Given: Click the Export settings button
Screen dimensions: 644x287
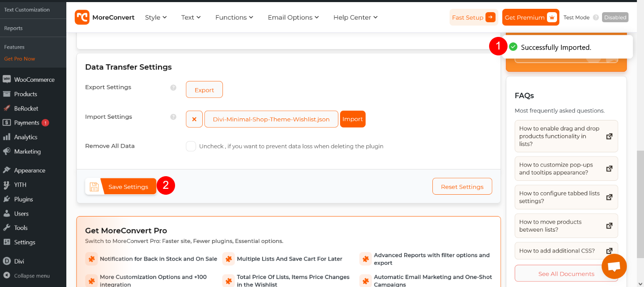Looking at the screenshot, I should click(204, 90).
